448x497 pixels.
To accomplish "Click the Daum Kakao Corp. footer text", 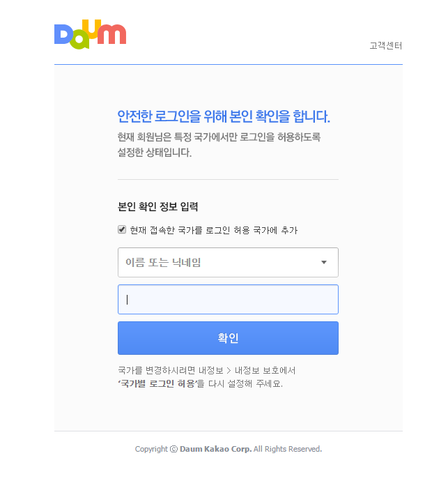I will [x=216, y=449].
